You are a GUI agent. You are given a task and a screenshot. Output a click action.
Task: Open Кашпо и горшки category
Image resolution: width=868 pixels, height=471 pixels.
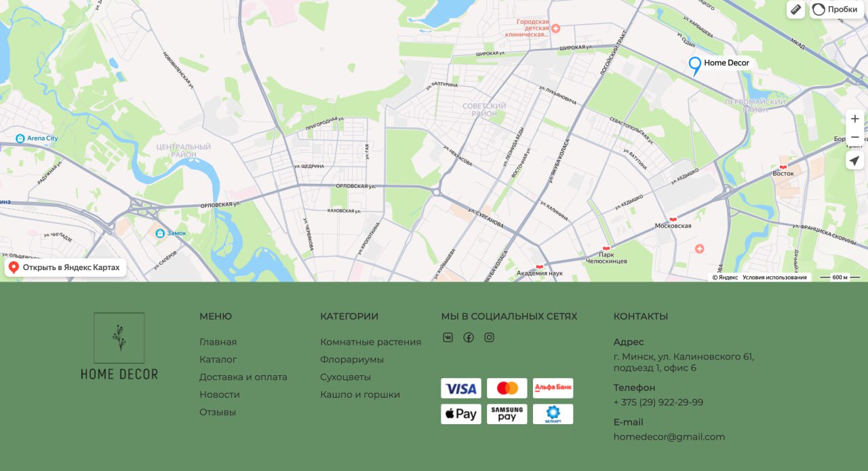360,395
